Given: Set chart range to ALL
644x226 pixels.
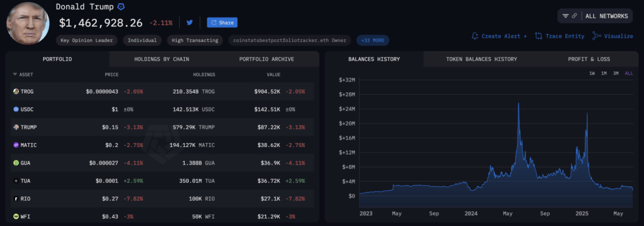Looking at the screenshot, I should point(628,73).
